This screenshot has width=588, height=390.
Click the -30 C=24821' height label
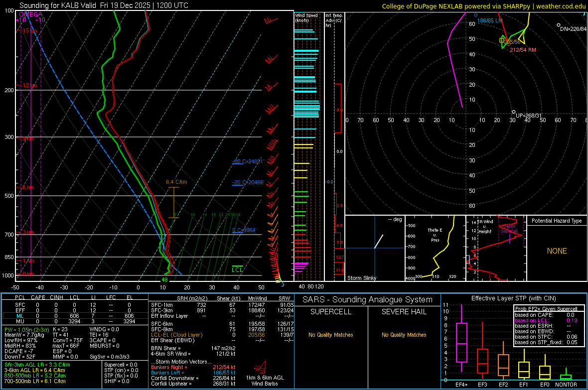tap(248, 161)
